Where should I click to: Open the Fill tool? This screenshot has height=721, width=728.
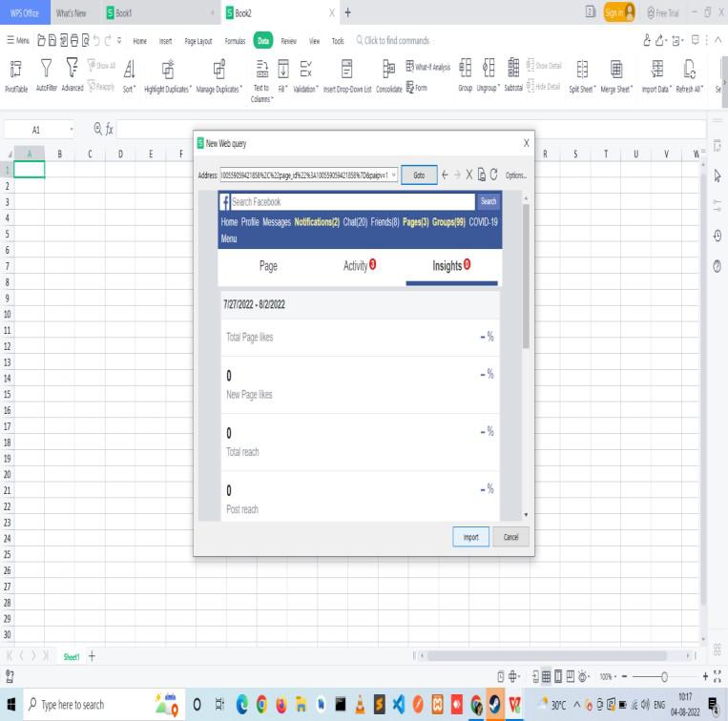[283, 75]
